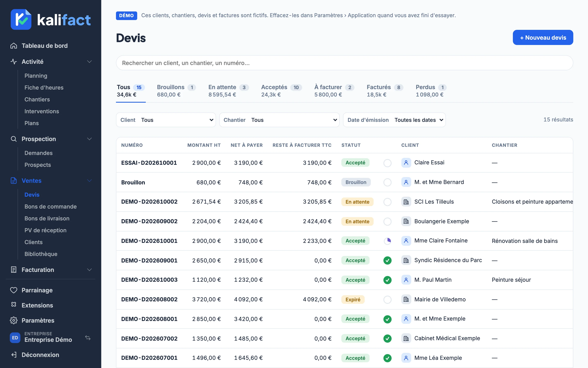Click invoicing progress circle for ESSAI-D202610001

pos(387,163)
